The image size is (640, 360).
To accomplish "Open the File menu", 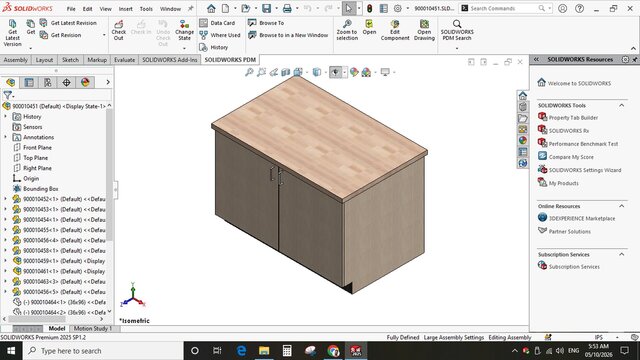I will 71,9.
